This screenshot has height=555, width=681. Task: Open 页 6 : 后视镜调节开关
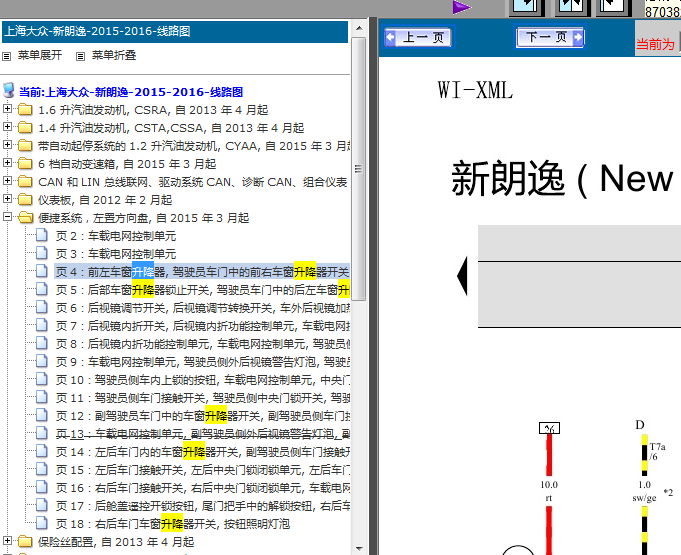coord(202,308)
